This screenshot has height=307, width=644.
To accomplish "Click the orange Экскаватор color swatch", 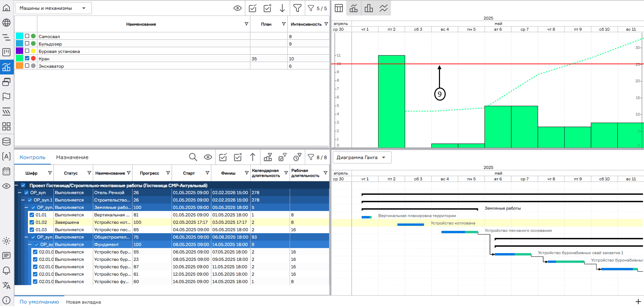I will coord(19,66).
